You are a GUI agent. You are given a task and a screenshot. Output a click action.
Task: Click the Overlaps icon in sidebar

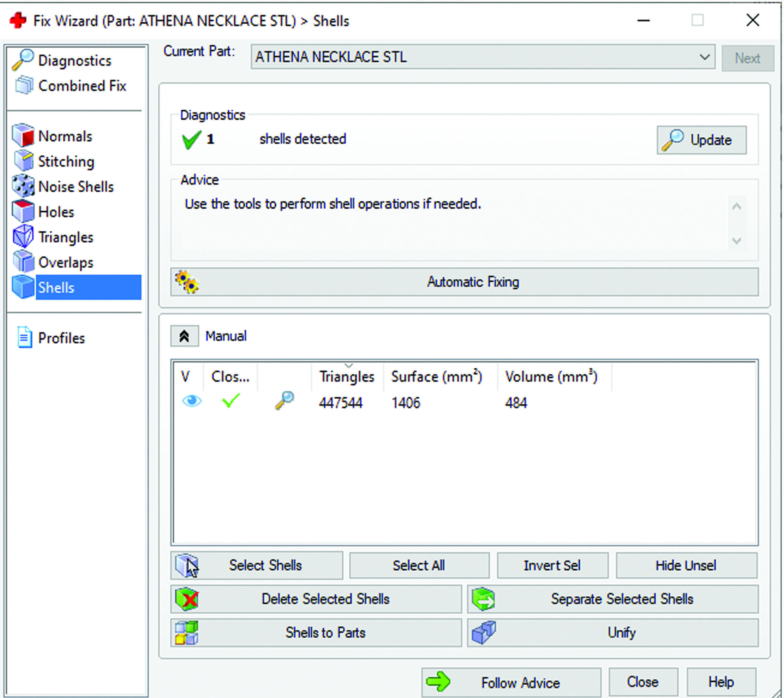pos(23,262)
